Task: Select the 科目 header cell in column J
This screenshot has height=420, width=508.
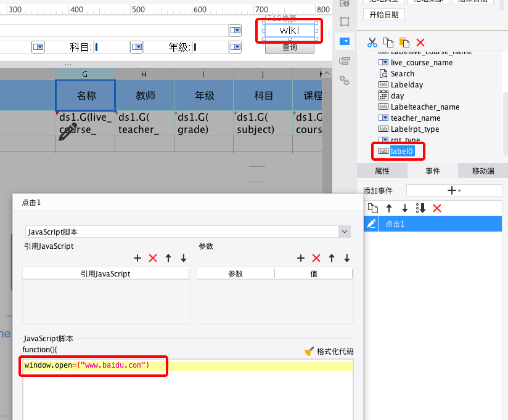Action: point(263,95)
